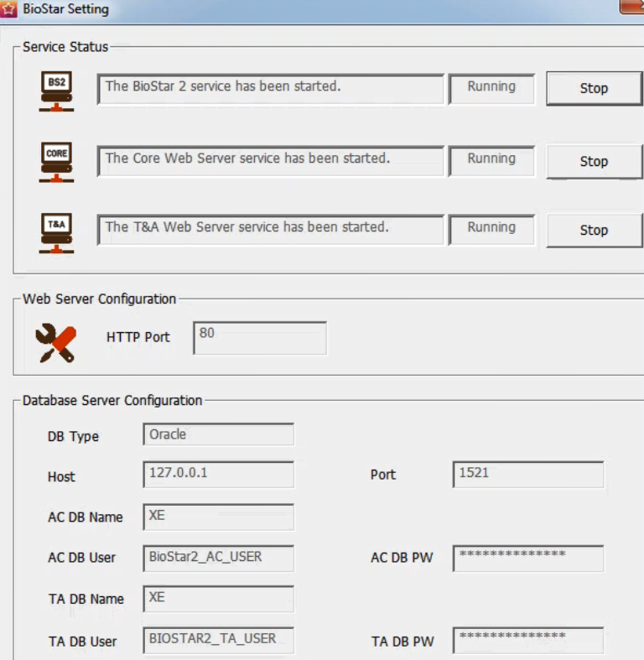This screenshot has height=660, width=644.
Task: Click the CORE web server icon
Action: (56, 163)
